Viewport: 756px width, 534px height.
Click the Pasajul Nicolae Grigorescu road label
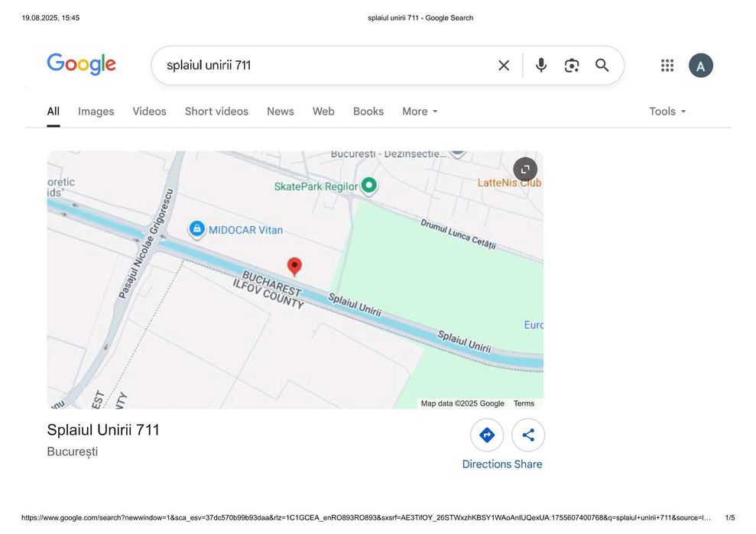pos(145,244)
